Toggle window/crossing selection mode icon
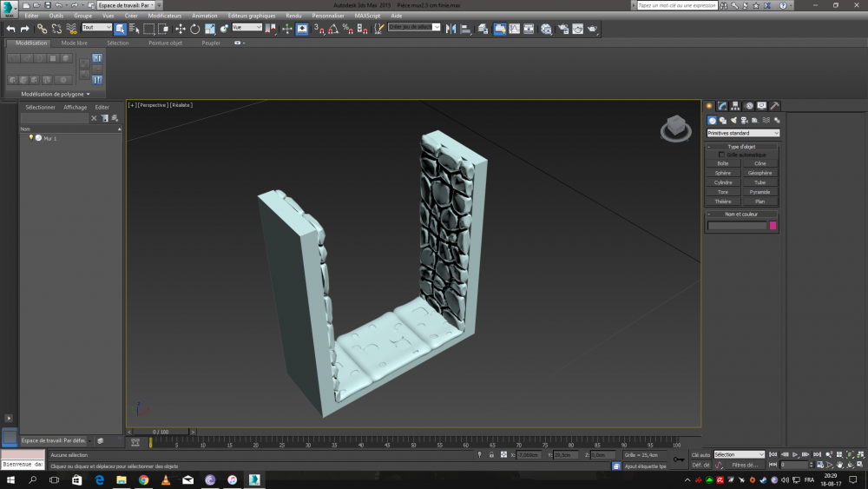 pyautogui.click(x=163, y=29)
